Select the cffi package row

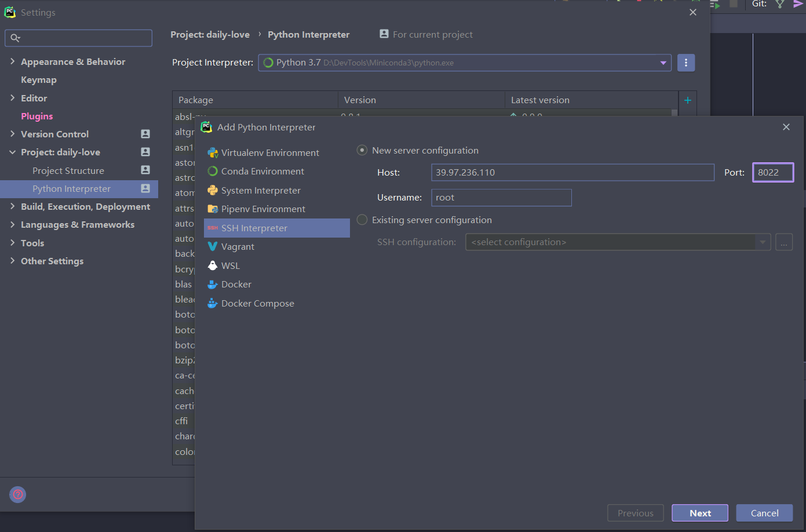click(x=184, y=421)
